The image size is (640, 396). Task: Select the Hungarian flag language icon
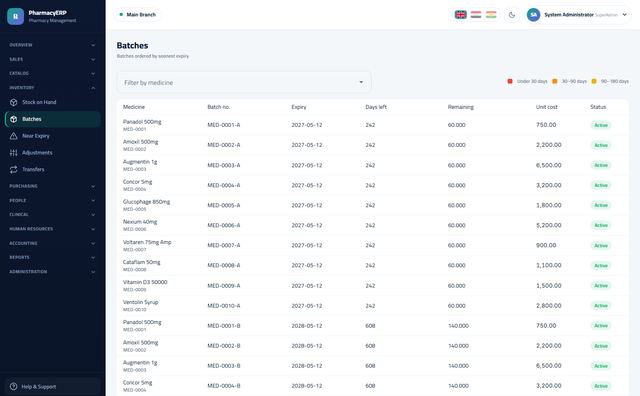(x=476, y=15)
